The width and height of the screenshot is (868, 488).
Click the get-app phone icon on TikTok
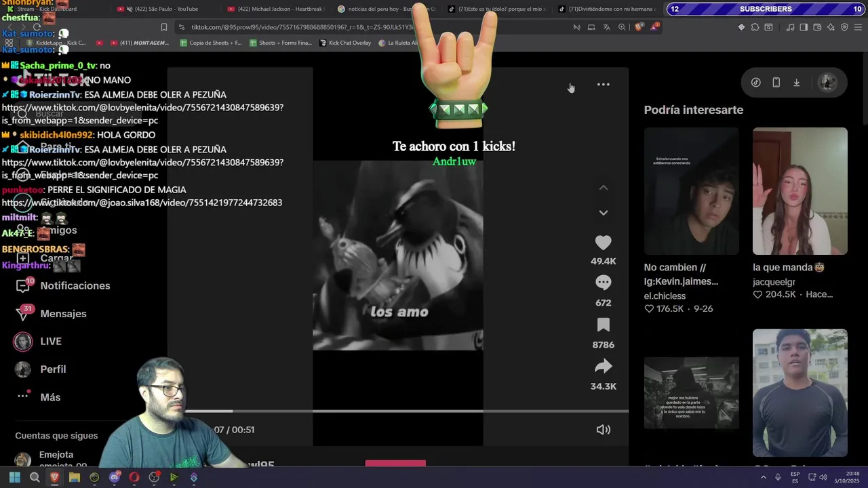point(776,82)
